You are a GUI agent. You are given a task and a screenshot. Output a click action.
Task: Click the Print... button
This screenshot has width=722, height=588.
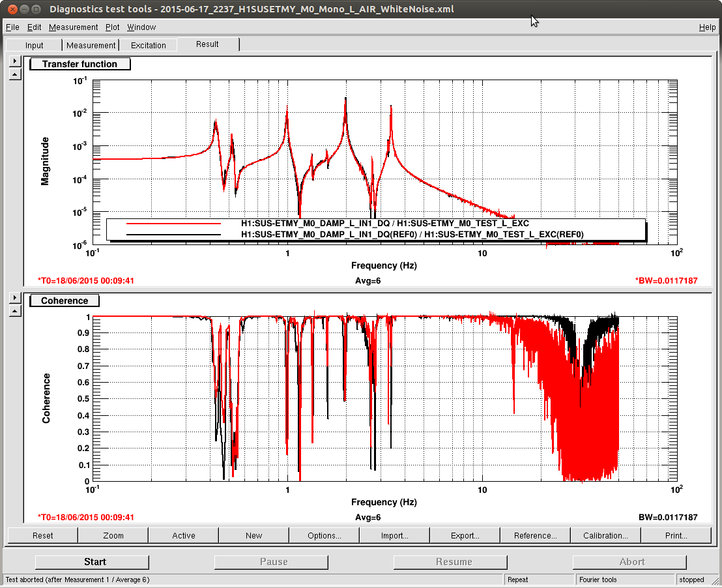pos(676,535)
